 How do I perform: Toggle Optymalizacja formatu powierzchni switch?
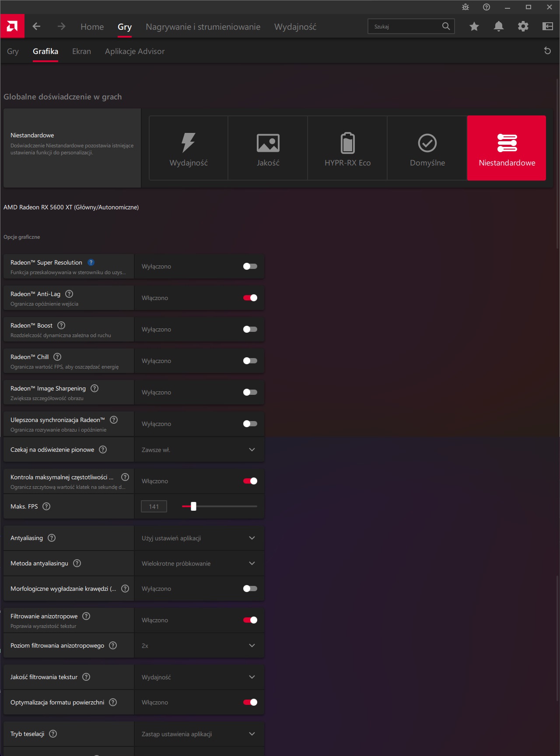tap(250, 702)
